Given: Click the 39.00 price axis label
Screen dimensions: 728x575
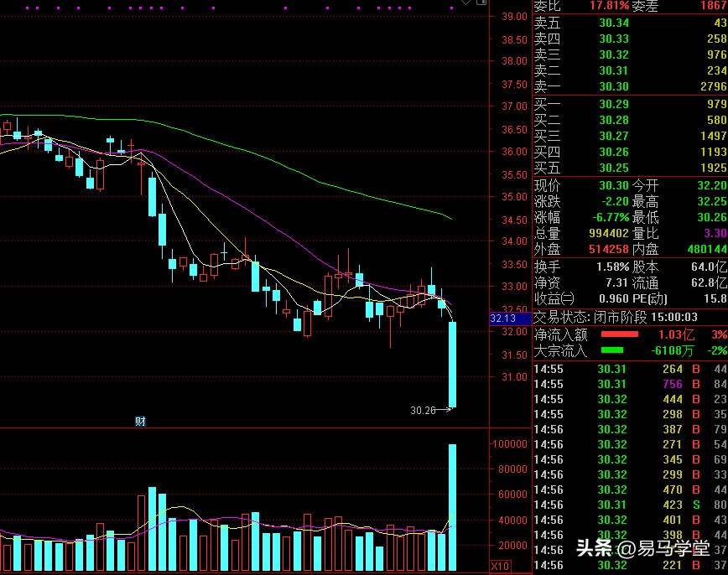Looking at the screenshot, I should click(x=514, y=17).
